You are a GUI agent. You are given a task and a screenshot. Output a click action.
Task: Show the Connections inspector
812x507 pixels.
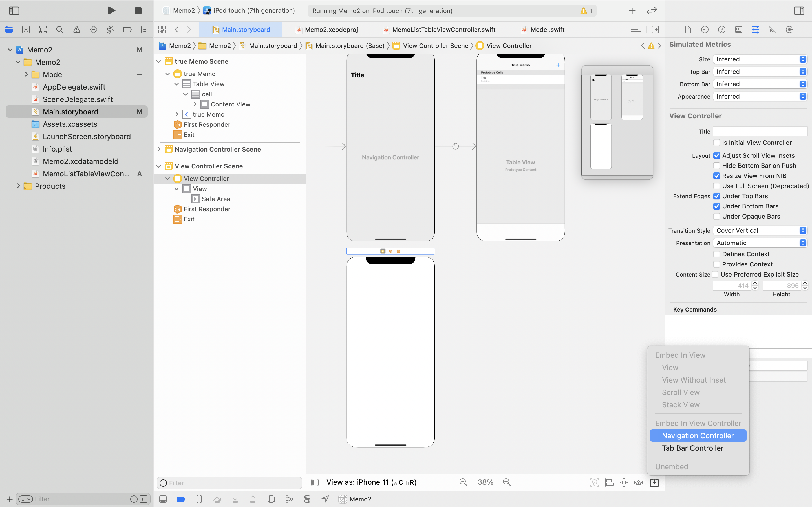[789, 30]
